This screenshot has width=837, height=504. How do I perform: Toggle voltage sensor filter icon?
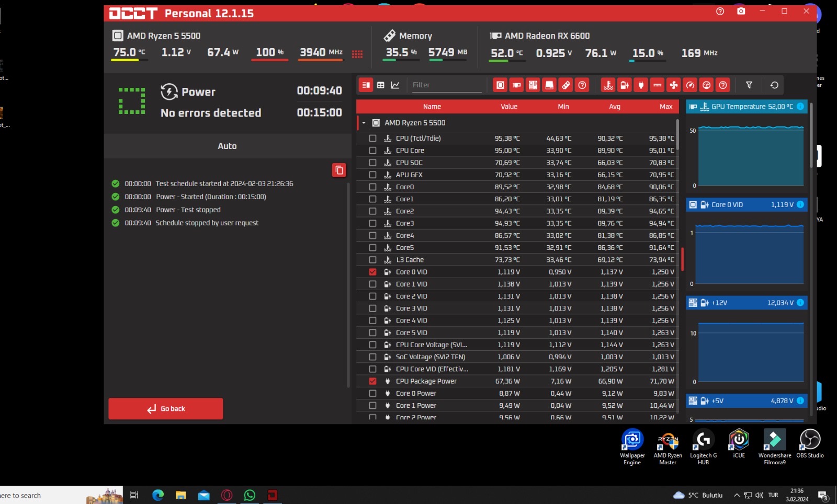point(625,85)
